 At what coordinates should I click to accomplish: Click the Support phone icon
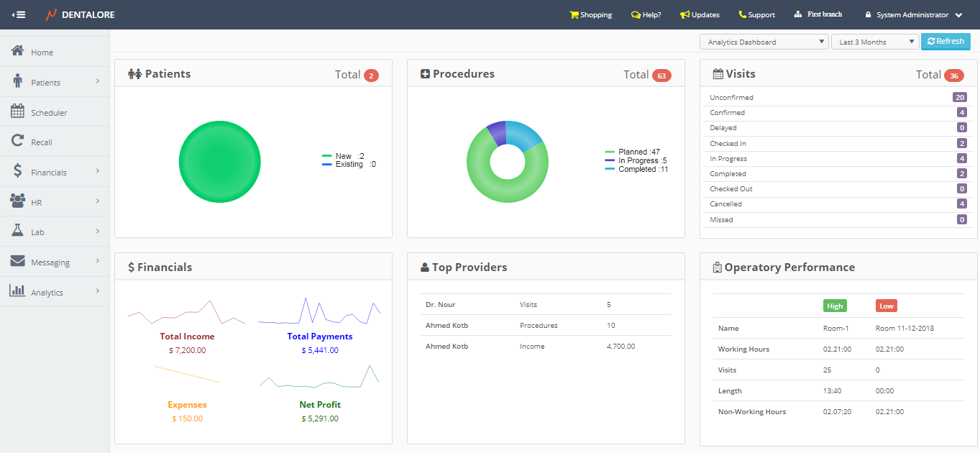(x=743, y=14)
